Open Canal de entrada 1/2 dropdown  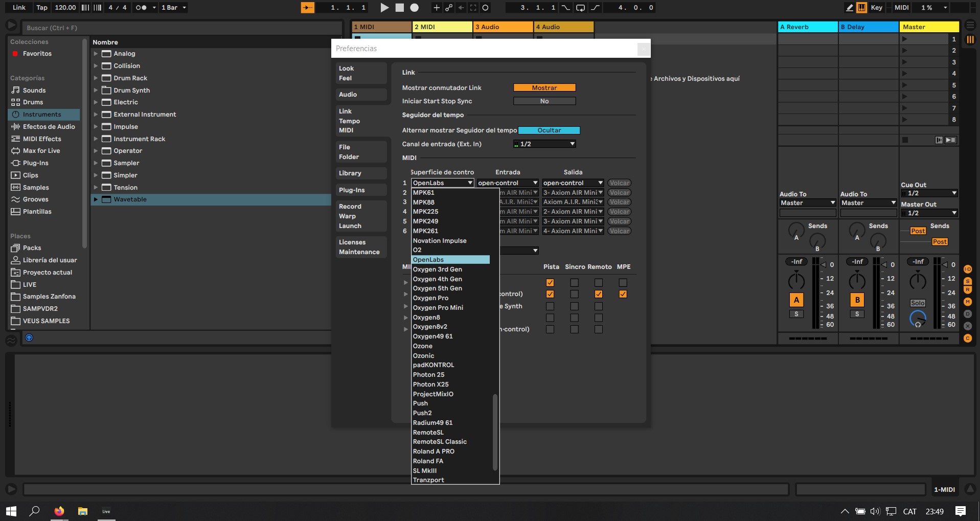[x=544, y=144]
